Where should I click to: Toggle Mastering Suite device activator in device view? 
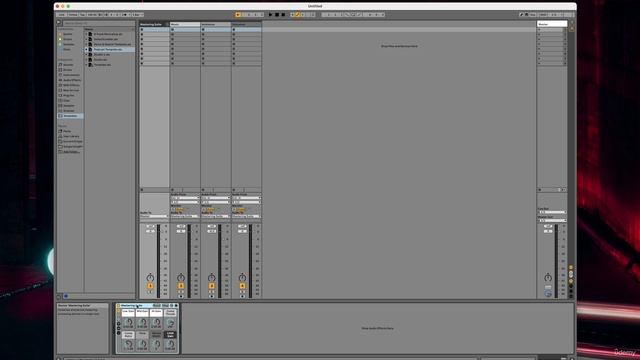[119, 306]
